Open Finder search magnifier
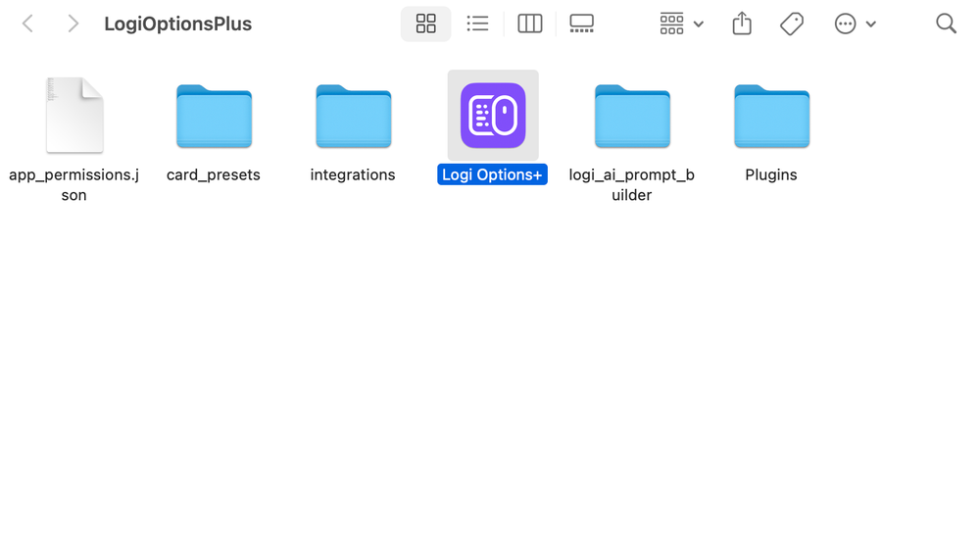The image size is (980, 540). tap(946, 24)
